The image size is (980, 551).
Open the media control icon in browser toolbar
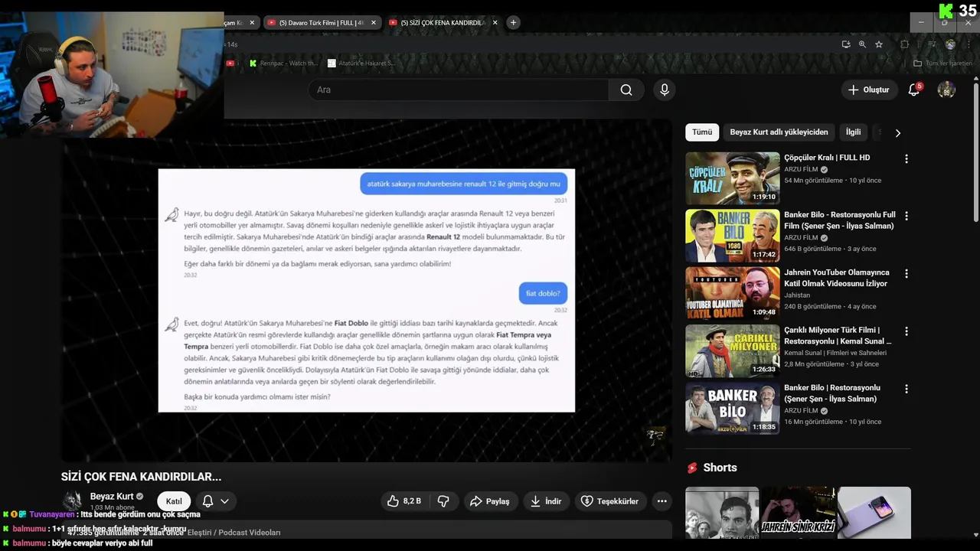click(x=932, y=44)
